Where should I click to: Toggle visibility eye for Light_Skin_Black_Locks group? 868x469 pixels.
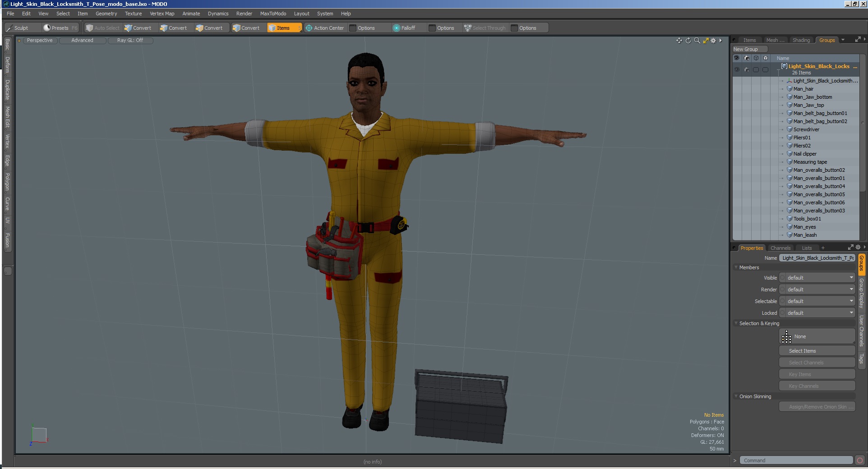[737, 69]
